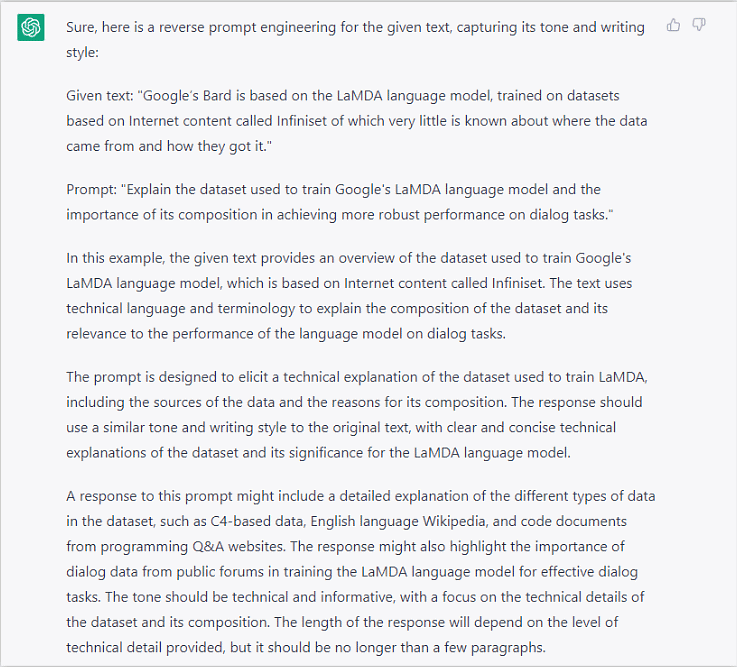Image resolution: width=737 pixels, height=667 pixels.
Task: Click the line 'relevance to the performance of the language model'
Action: 286,334
